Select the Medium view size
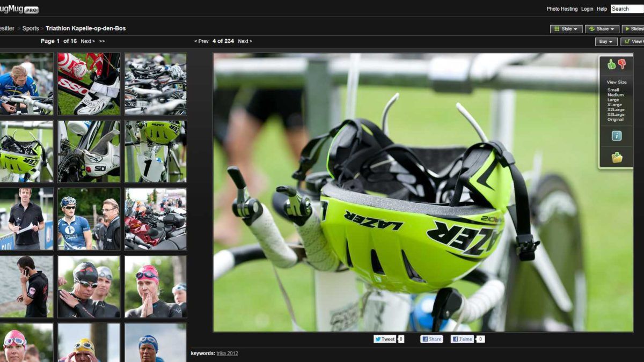644x362 pixels. click(615, 95)
